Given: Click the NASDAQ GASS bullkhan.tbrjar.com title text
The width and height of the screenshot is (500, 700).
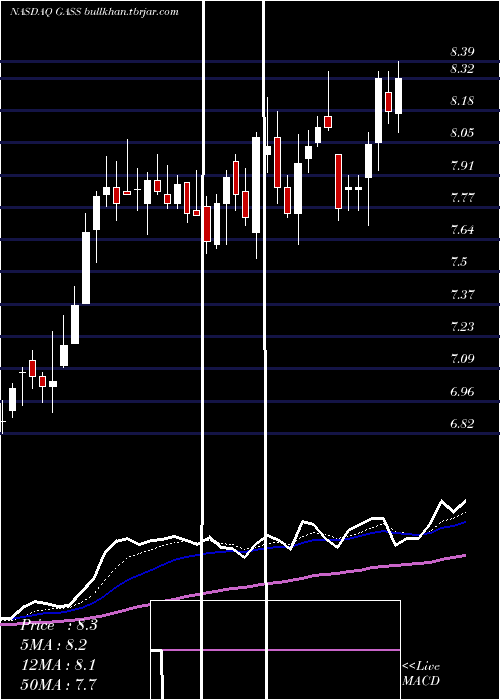Looking at the screenshot, I should [x=94, y=12].
